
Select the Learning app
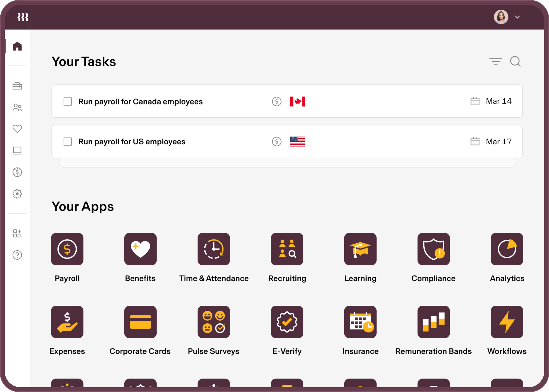pyautogui.click(x=360, y=249)
